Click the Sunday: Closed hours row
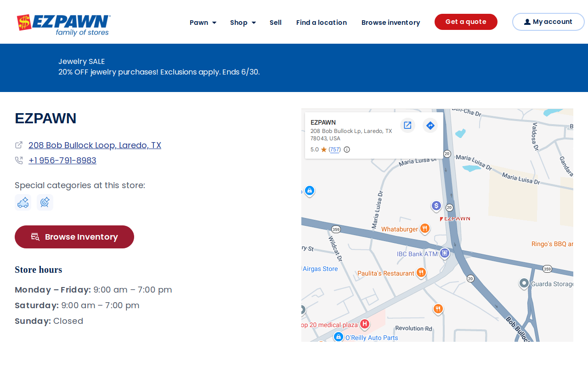 point(49,321)
